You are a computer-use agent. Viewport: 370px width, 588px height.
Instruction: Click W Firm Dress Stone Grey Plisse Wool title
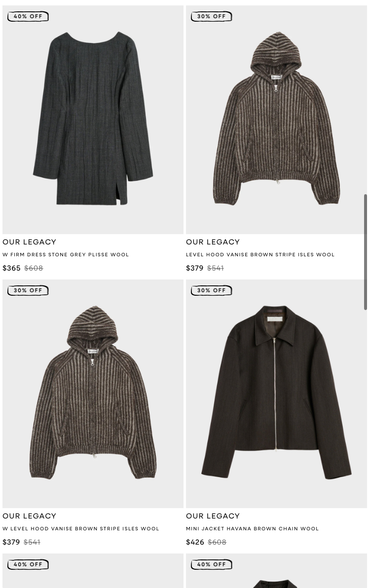66,255
